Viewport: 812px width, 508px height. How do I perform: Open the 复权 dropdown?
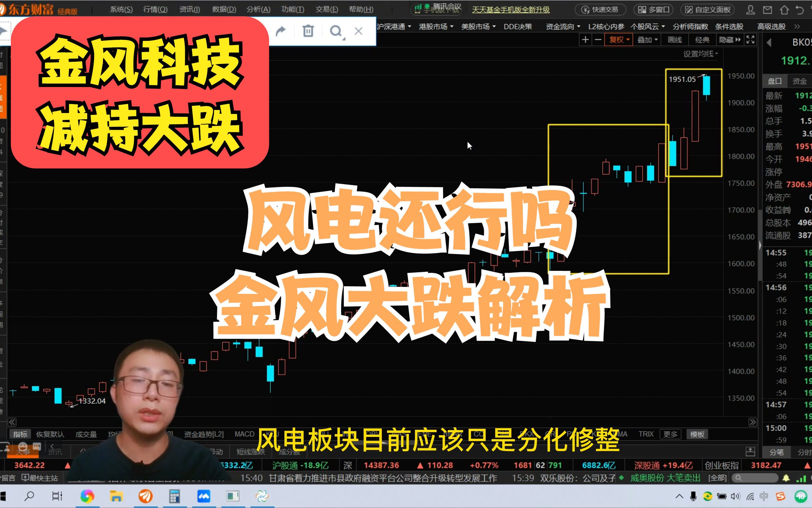tap(619, 40)
